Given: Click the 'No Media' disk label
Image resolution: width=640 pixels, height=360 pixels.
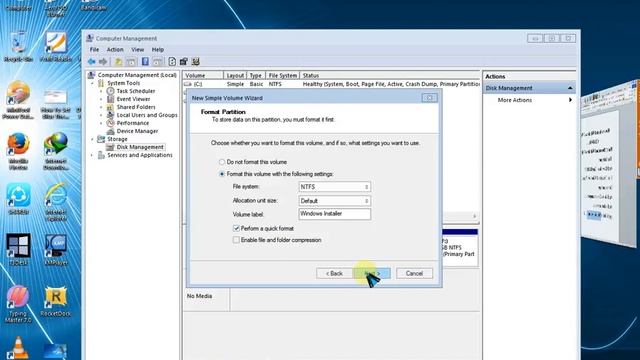Looking at the screenshot, I should 199,296.
